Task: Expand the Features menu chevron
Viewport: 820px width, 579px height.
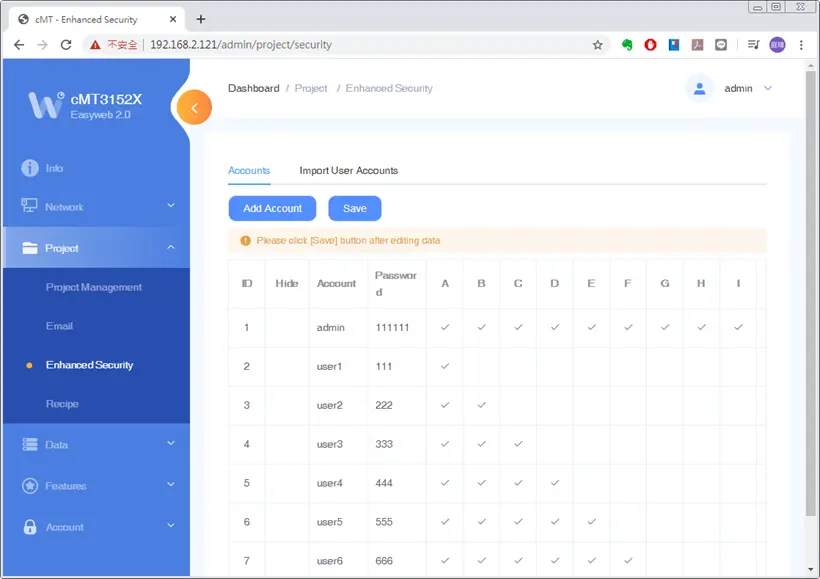Action: [x=170, y=485]
